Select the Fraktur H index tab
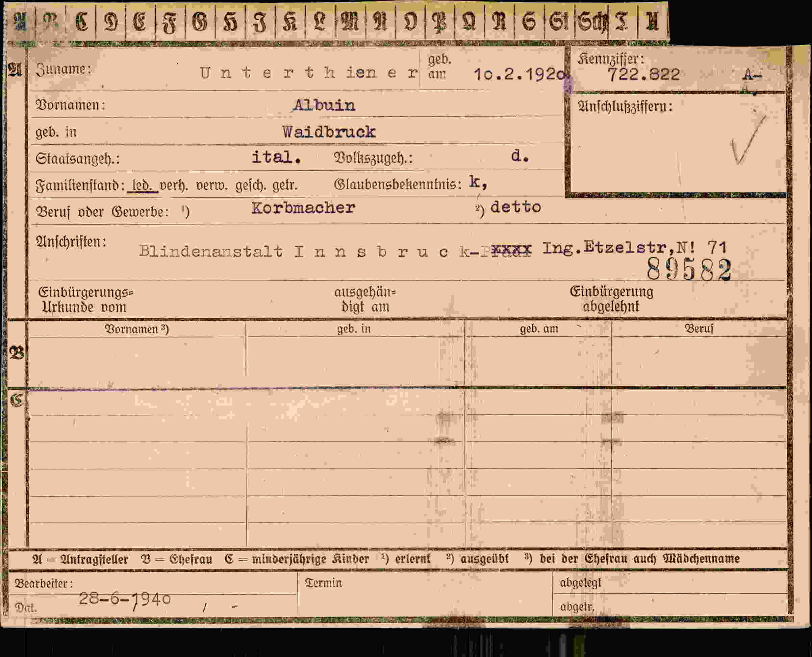Viewport: 812px width, 657px height. (230, 22)
